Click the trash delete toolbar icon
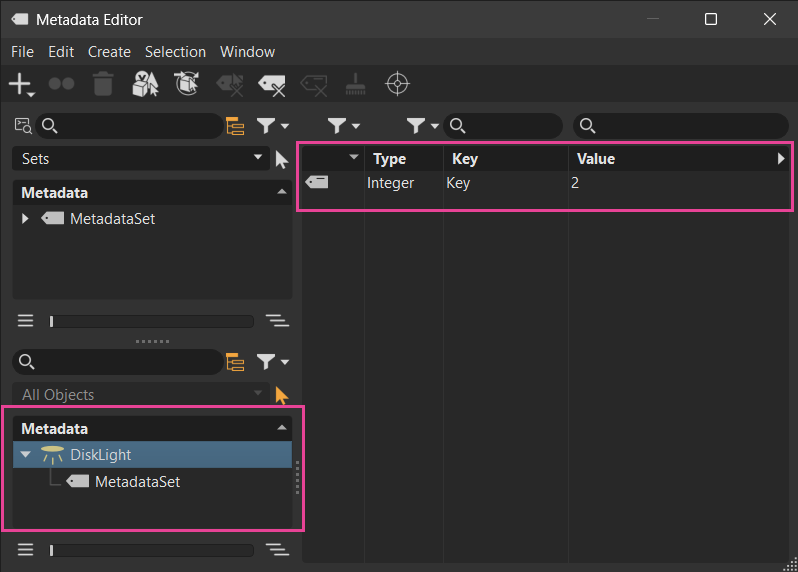The width and height of the screenshot is (798, 572). tap(103, 83)
